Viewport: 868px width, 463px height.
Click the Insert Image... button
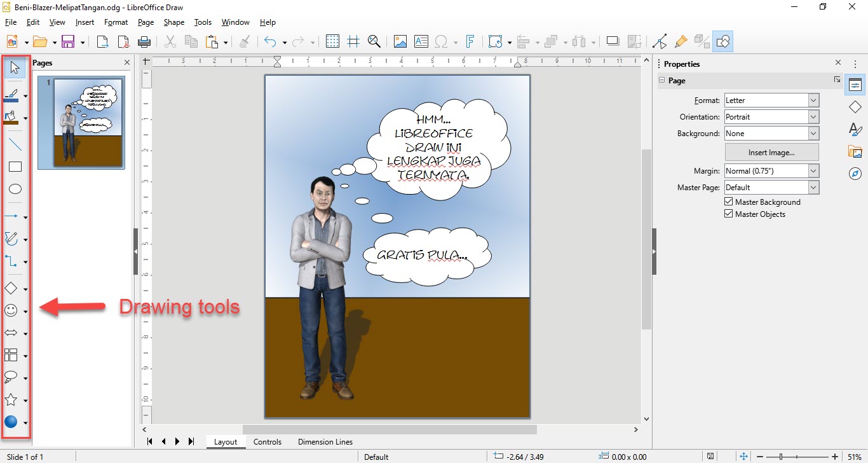pos(771,153)
